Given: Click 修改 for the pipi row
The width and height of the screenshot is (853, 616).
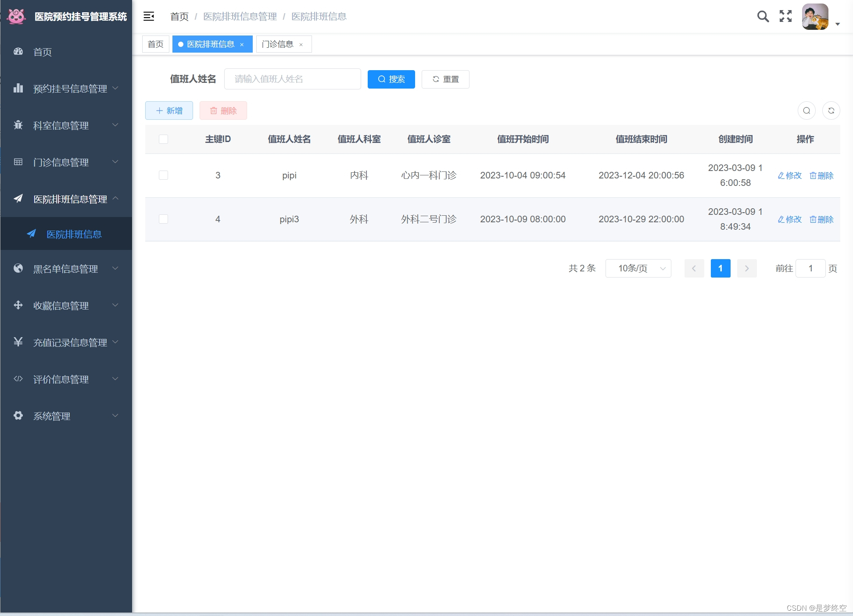Looking at the screenshot, I should coord(789,175).
